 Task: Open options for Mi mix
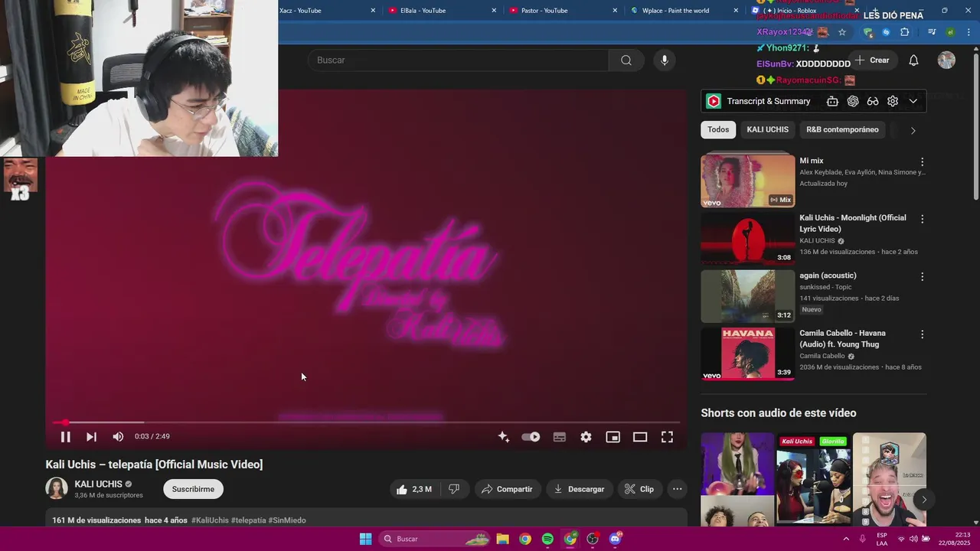[x=922, y=161]
